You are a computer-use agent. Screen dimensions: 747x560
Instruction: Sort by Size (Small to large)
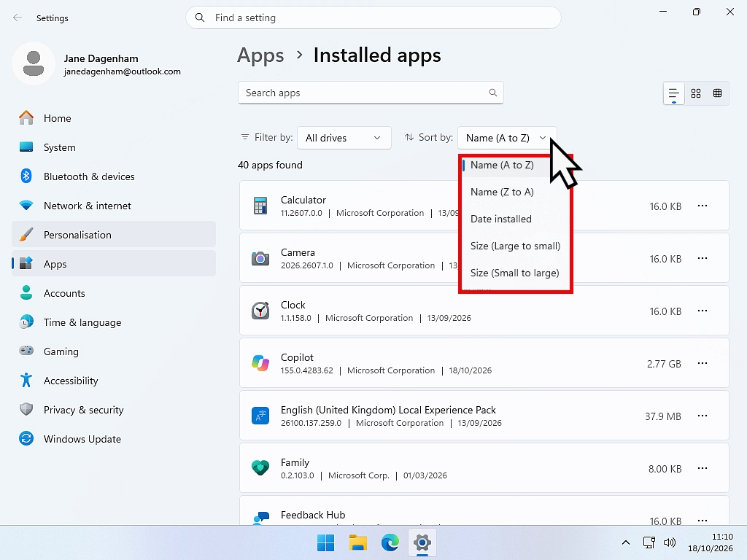click(x=515, y=273)
